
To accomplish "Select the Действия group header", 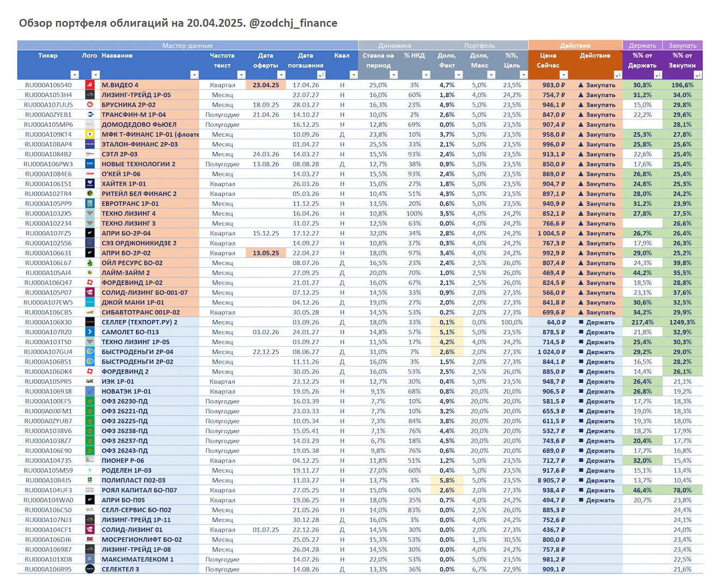I will pyautogui.click(x=575, y=46).
